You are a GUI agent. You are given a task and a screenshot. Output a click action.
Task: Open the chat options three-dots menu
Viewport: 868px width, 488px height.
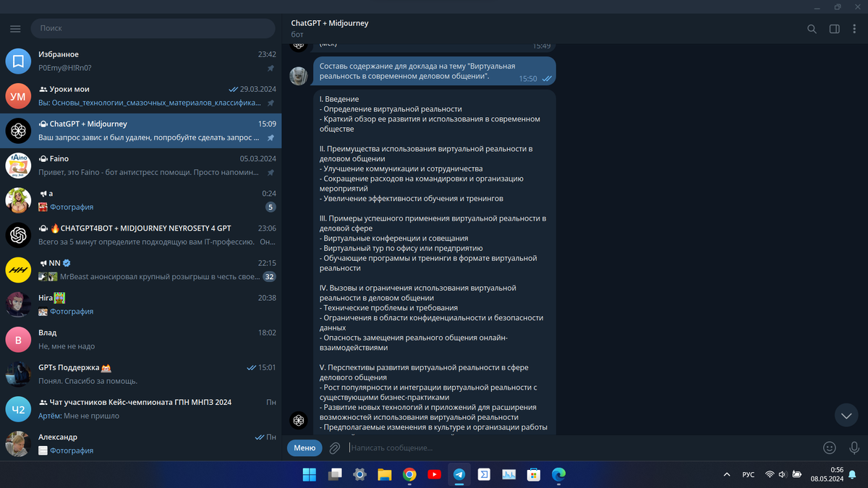855,29
